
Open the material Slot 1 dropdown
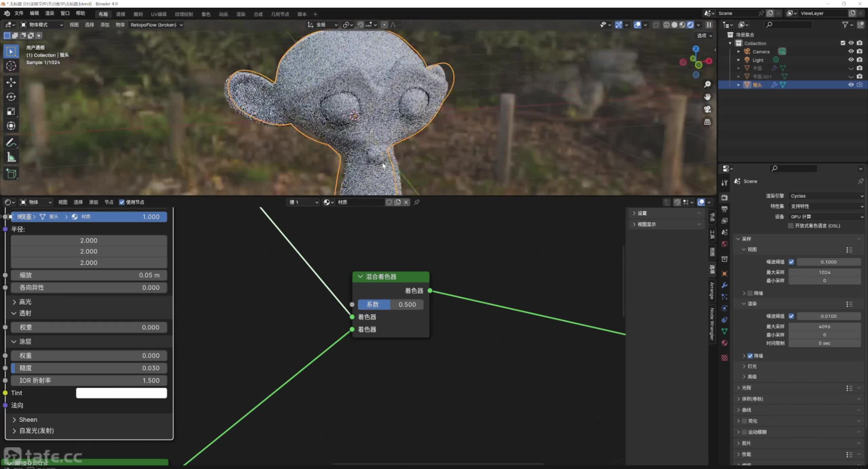pyautogui.click(x=303, y=202)
